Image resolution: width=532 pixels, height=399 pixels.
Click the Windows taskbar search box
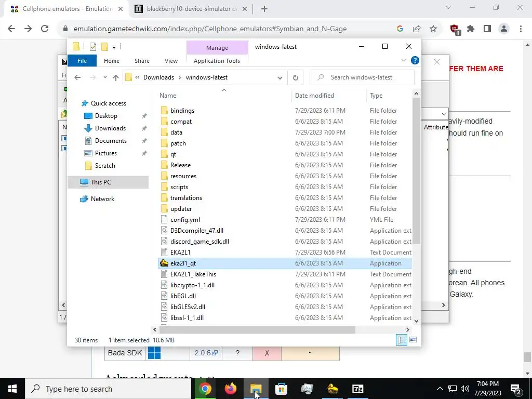click(x=108, y=389)
